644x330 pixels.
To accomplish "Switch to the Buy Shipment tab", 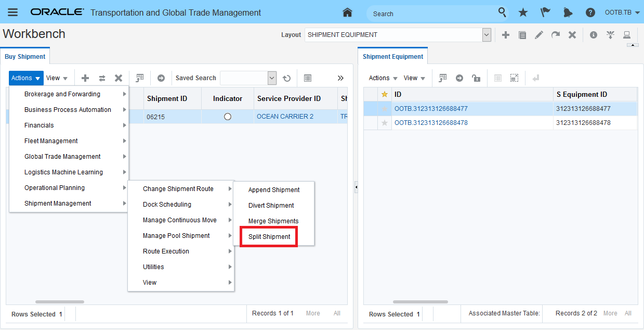I will click(25, 57).
